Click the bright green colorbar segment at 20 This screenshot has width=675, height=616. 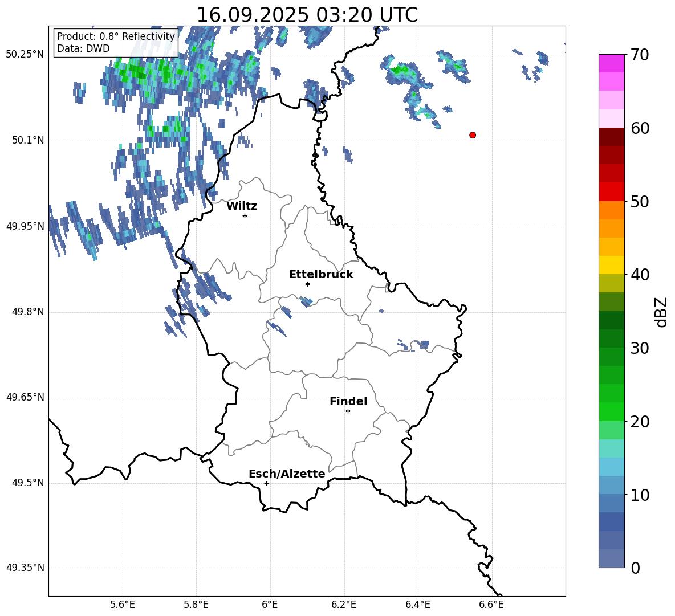tap(612, 412)
